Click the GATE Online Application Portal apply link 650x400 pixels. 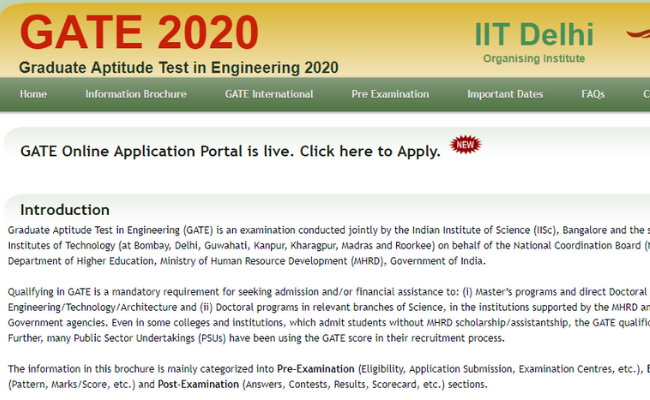(x=230, y=151)
